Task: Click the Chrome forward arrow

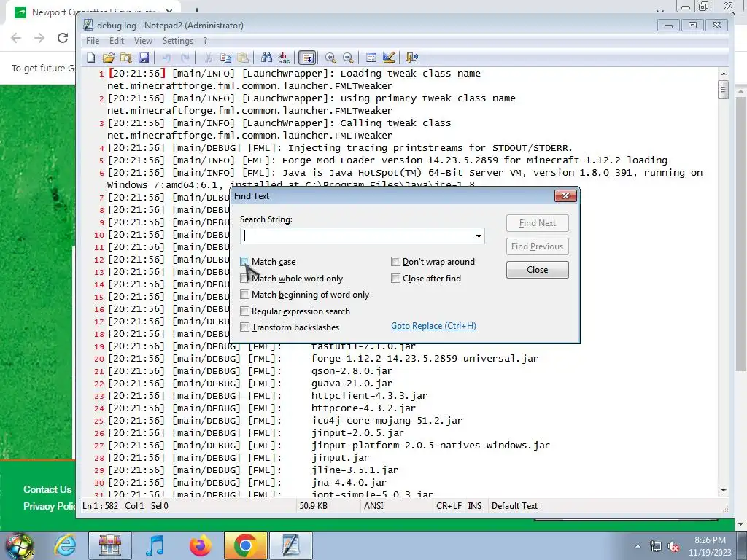Action: click(x=39, y=38)
